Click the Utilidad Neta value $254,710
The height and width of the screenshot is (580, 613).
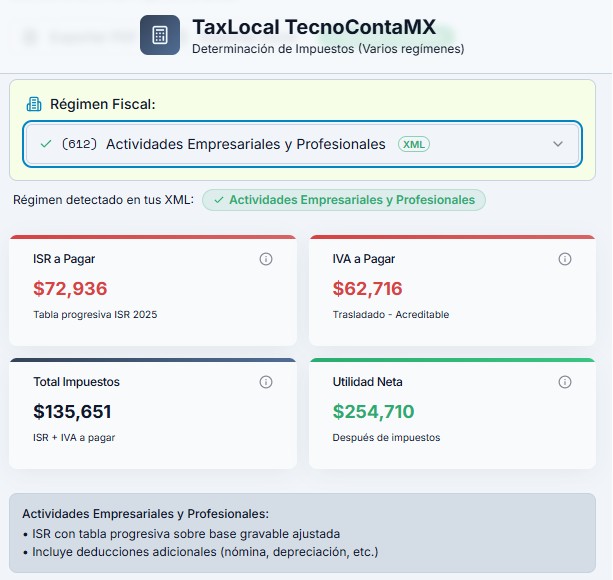pyautogui.click(x=373, y=412)
